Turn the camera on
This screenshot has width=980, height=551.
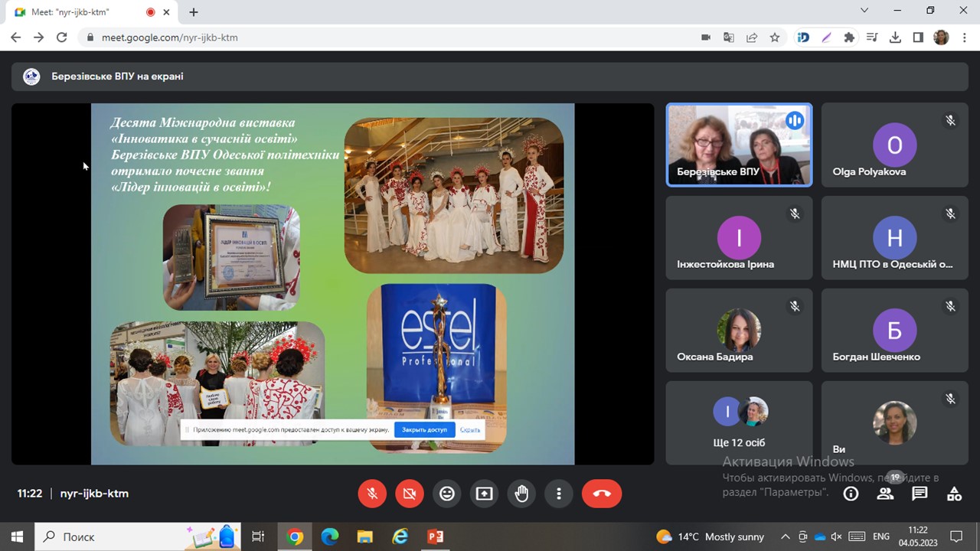[x=409, y=494]
